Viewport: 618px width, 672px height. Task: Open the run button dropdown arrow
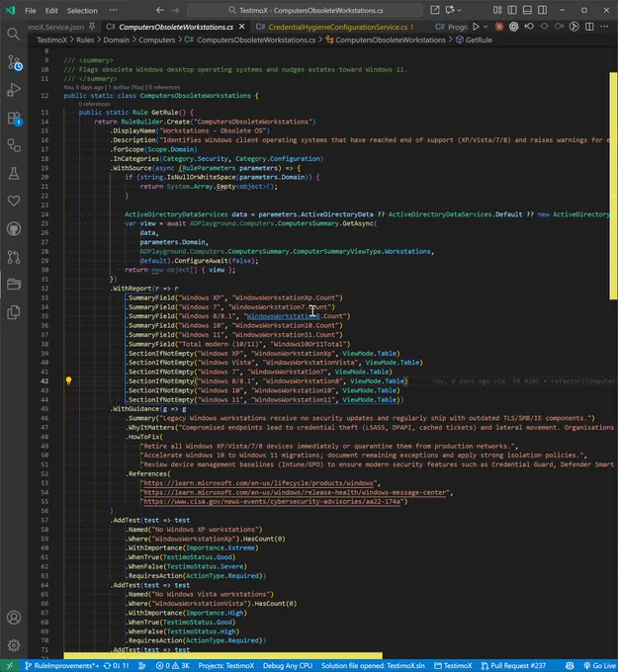tap(486, 27)
